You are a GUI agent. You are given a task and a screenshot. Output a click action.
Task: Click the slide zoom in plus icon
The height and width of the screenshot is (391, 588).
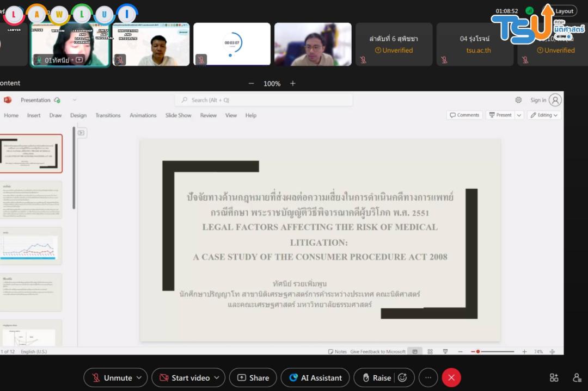[525, 352]
